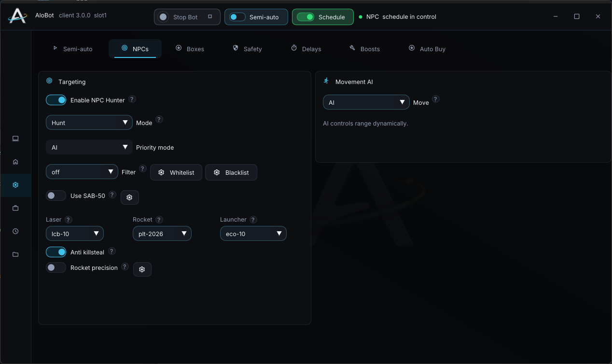Click the Targeting section icon

coord(49,81)
